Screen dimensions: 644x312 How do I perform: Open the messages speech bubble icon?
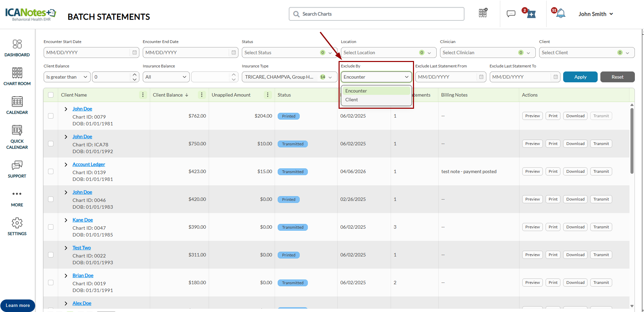pyautogui.click(x=511, y=14)
